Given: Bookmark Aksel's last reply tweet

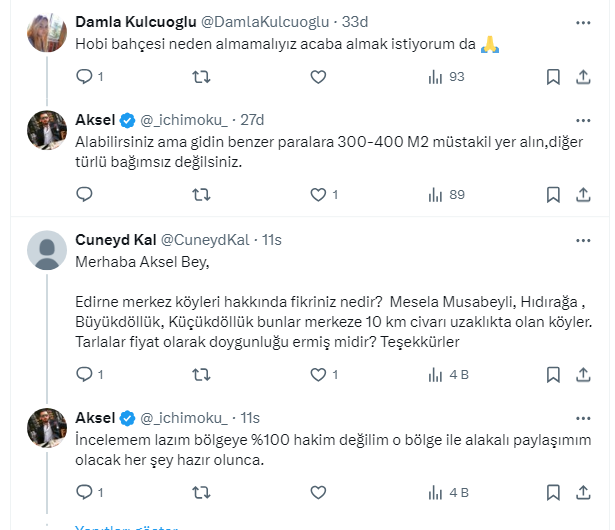Looking at the screenshot, I should coord(553,493).
